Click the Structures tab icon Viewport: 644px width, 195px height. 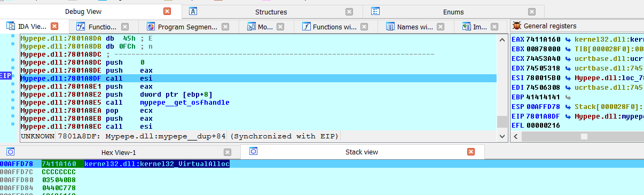(194, 11)
